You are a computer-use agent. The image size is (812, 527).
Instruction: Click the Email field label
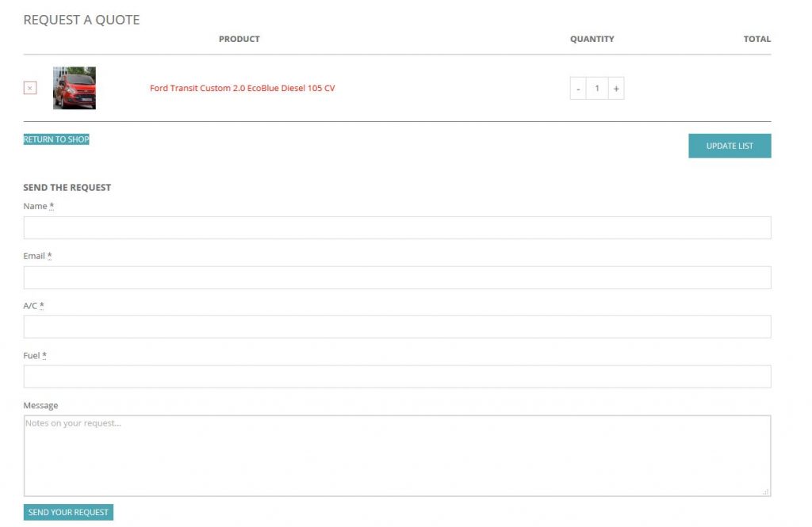coord(37,256)
